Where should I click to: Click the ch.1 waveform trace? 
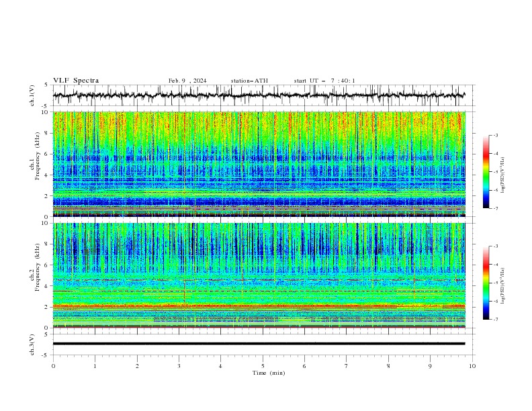click(259, 95)
